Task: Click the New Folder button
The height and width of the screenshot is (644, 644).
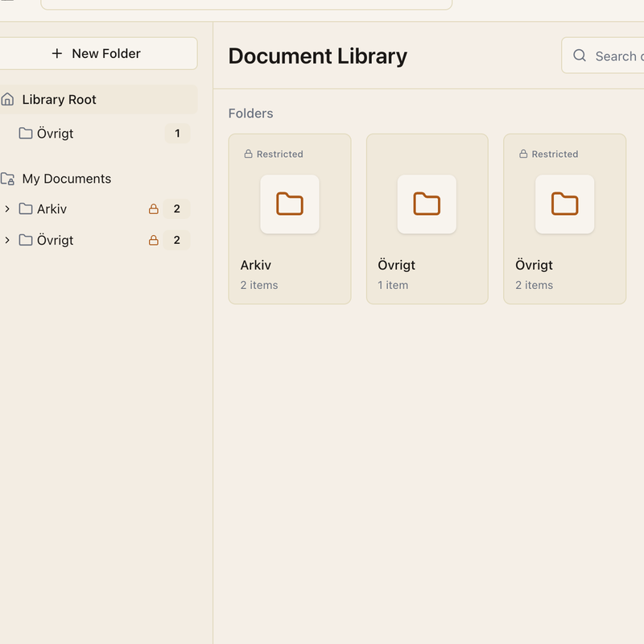Action: click(97, 53)
